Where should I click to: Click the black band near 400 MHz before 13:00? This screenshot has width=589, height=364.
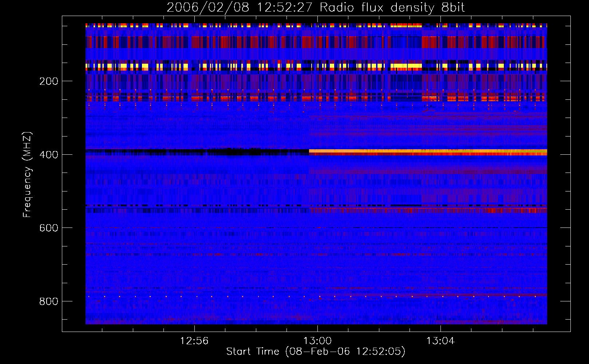coord(197,152)
